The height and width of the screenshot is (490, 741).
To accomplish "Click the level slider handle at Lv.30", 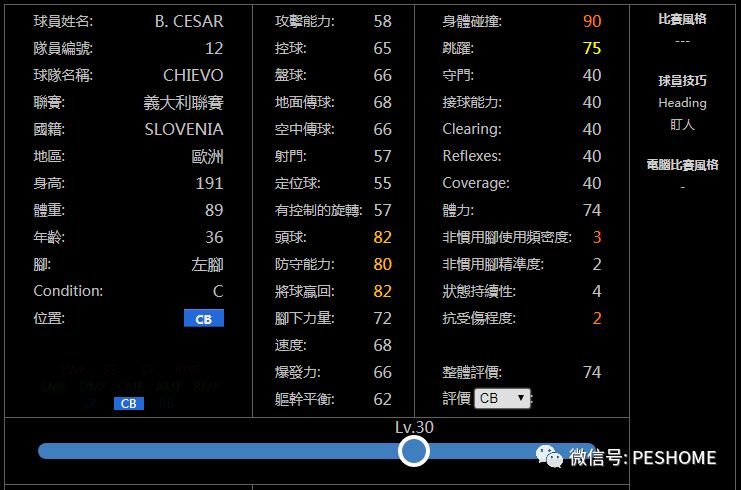I will 414,451.
